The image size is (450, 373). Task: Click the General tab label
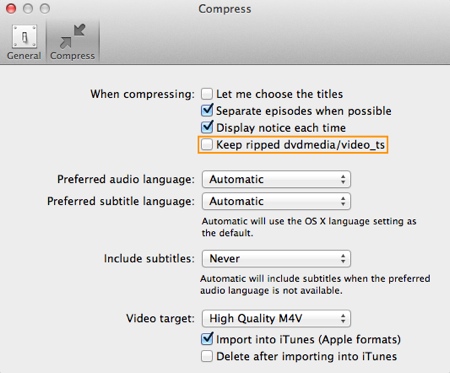pyautogui.click(x=24, y=56)
